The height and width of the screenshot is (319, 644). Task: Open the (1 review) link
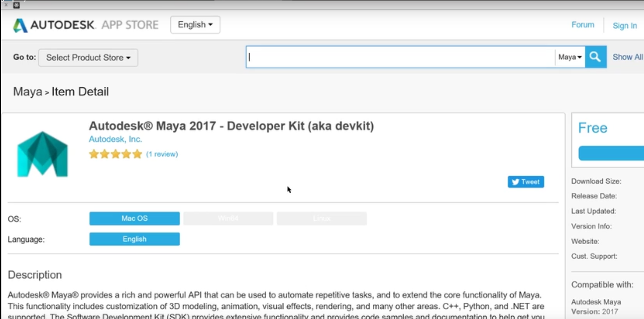point(162,154)
